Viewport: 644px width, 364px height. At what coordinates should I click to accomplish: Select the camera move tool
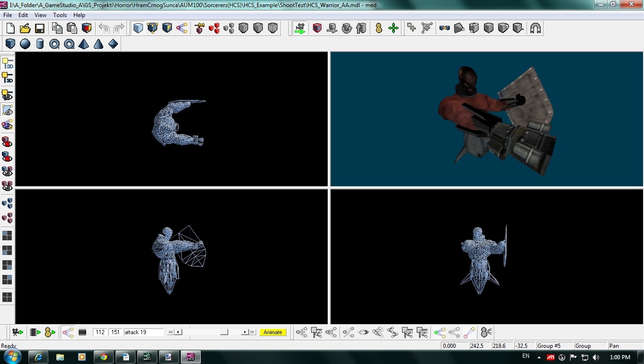click(300, 28)
